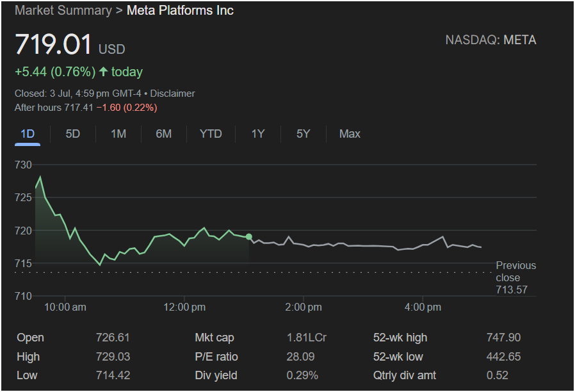Click the green marker dot on chart
This screenshot has width=575, height=392.
tap(249, 237)
